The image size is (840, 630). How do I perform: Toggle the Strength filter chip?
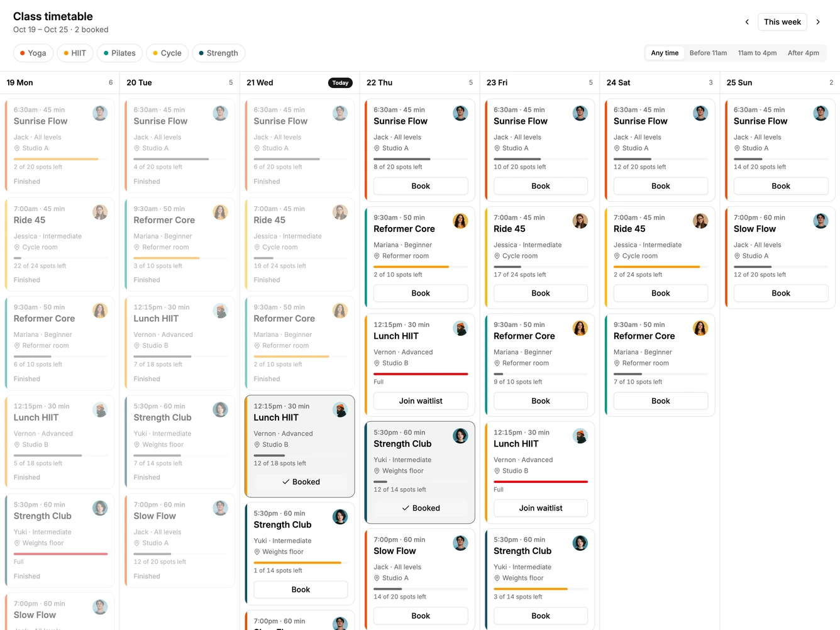[218, 53]
